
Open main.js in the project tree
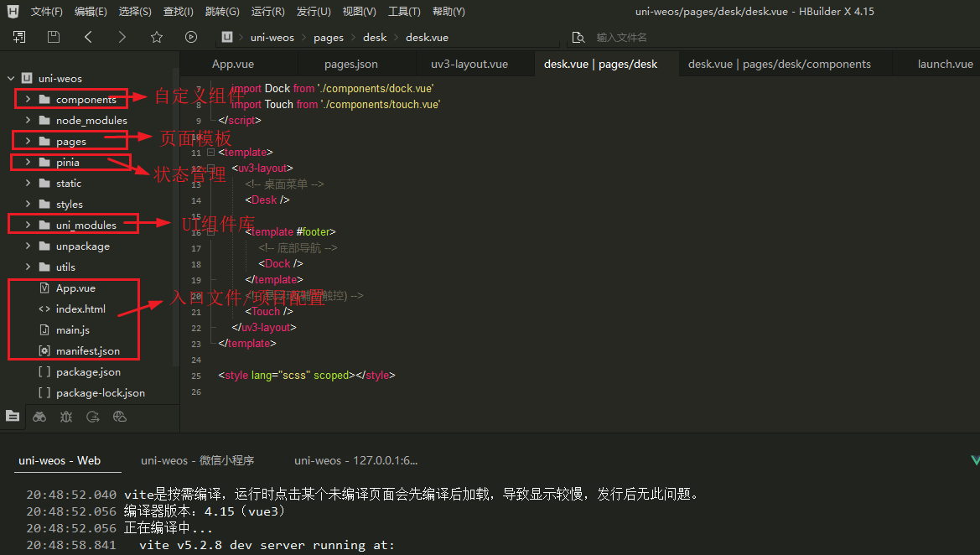[72, 330]
